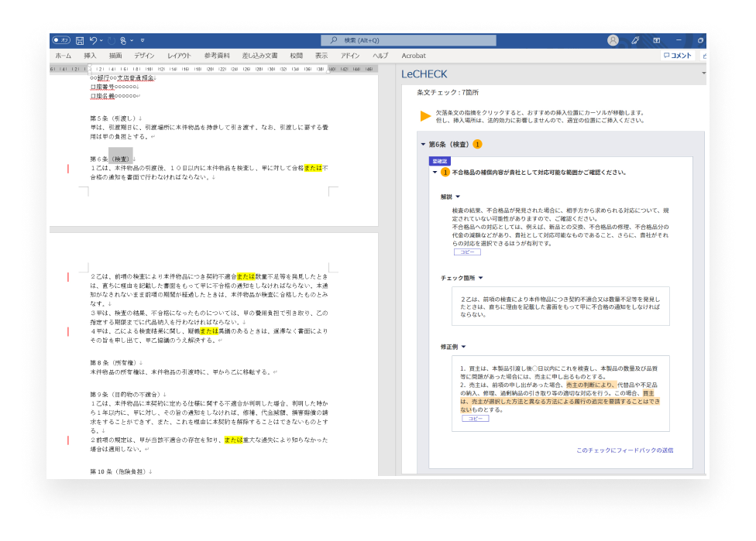Toggle the AutoSave switch in the title bar
Image resolution: width=756 pixels, height=541 pixels.
tap(61, 40)
